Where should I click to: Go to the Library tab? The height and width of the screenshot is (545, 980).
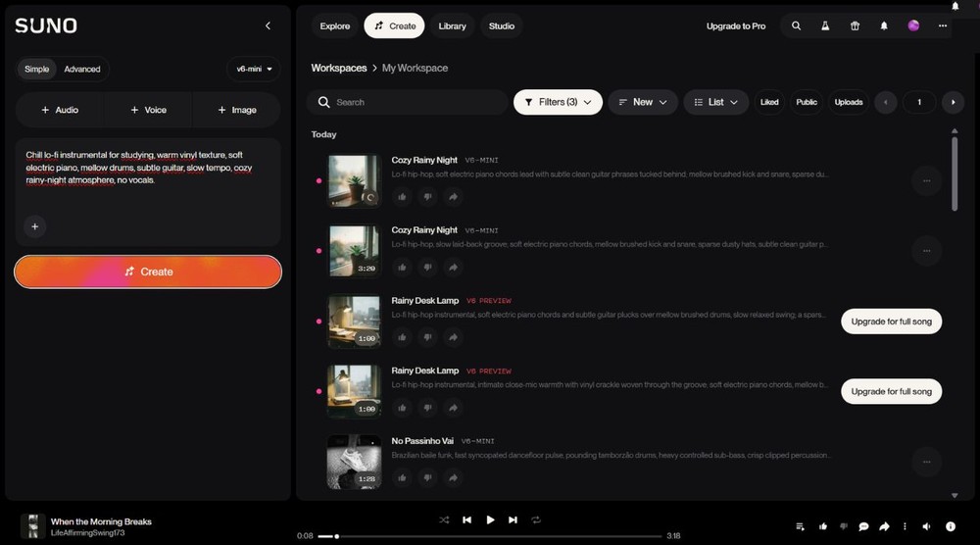click(452, 25)
